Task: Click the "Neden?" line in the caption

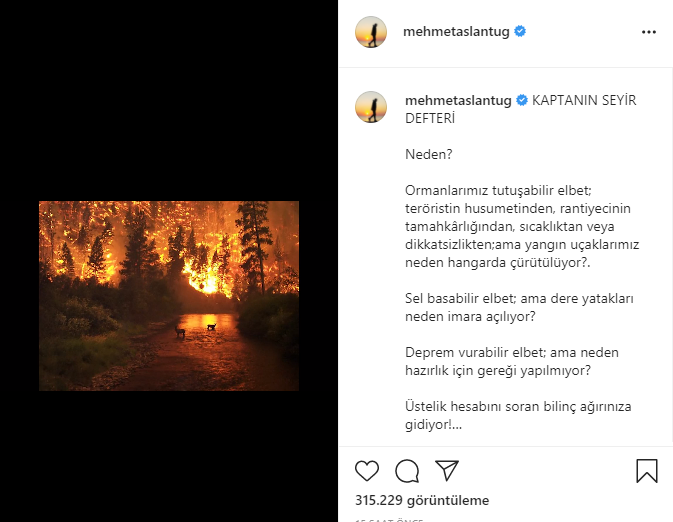Action: pos(427,154)
